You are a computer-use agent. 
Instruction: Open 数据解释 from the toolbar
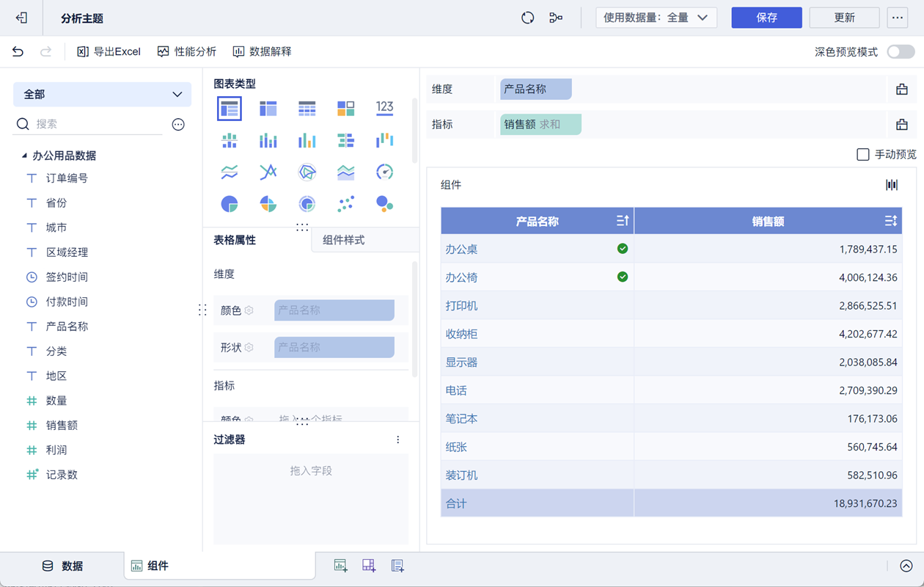pyautogui.click(x=262, y=51)
